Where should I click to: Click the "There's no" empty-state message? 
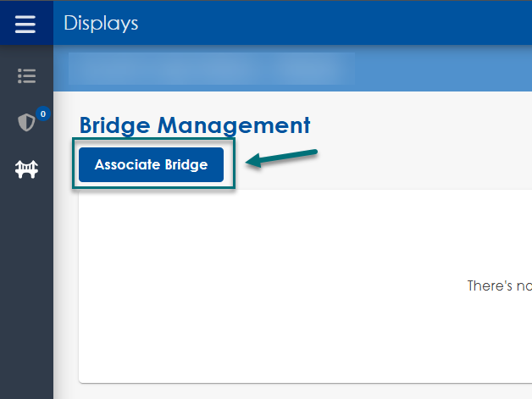(x=500, y=286)
